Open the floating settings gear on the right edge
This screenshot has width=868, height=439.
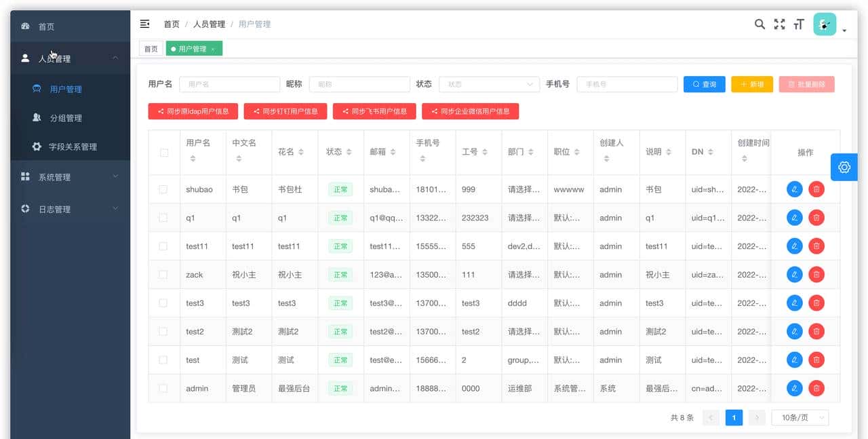pyautogui.click(x=844, y=167)
